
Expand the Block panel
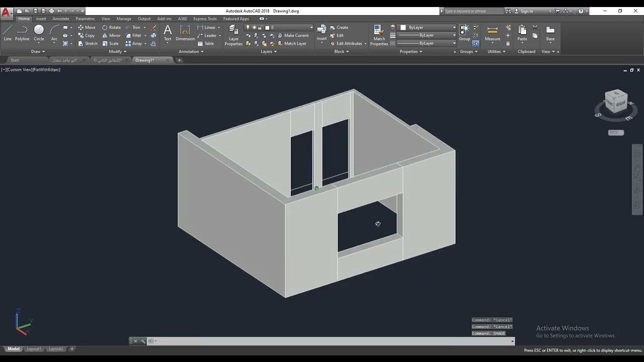[342, 51]
